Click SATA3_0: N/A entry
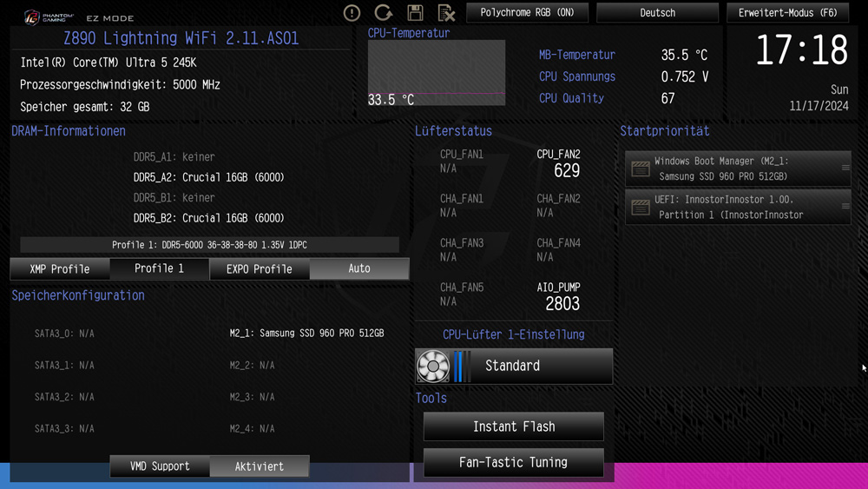 [64, 334]
